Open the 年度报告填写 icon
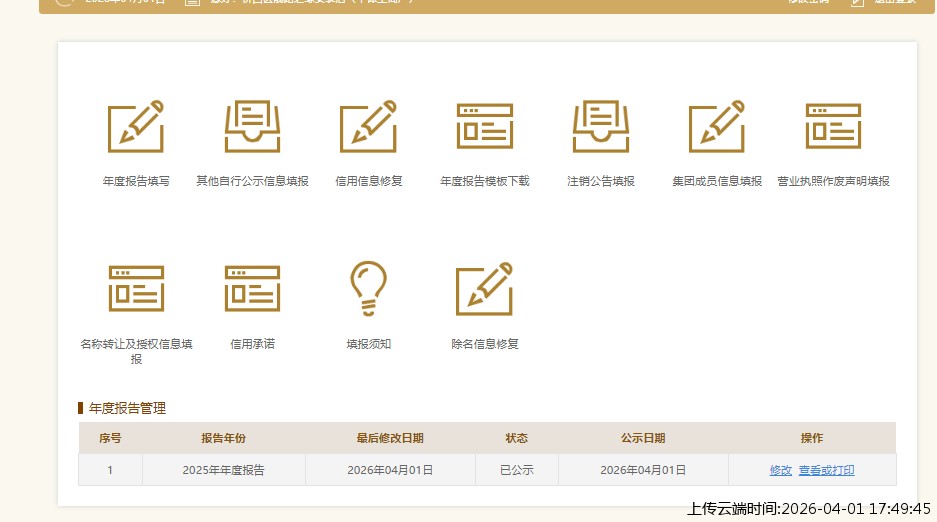 tap(136, 127)
